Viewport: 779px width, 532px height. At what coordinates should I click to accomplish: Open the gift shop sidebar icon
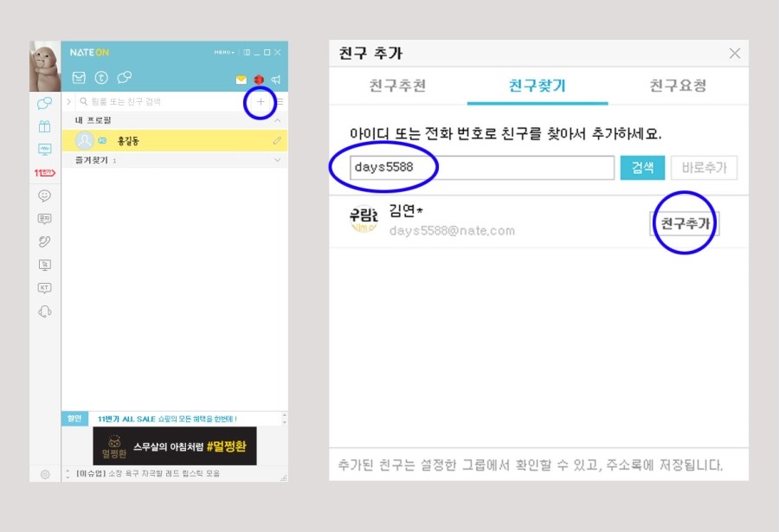tap(45, 126)
